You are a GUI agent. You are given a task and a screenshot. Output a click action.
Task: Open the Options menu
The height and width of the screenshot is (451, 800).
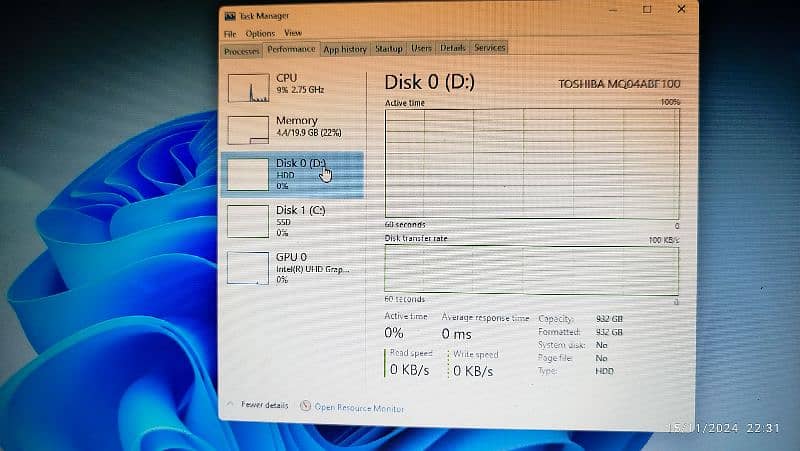tap(259, 33)
